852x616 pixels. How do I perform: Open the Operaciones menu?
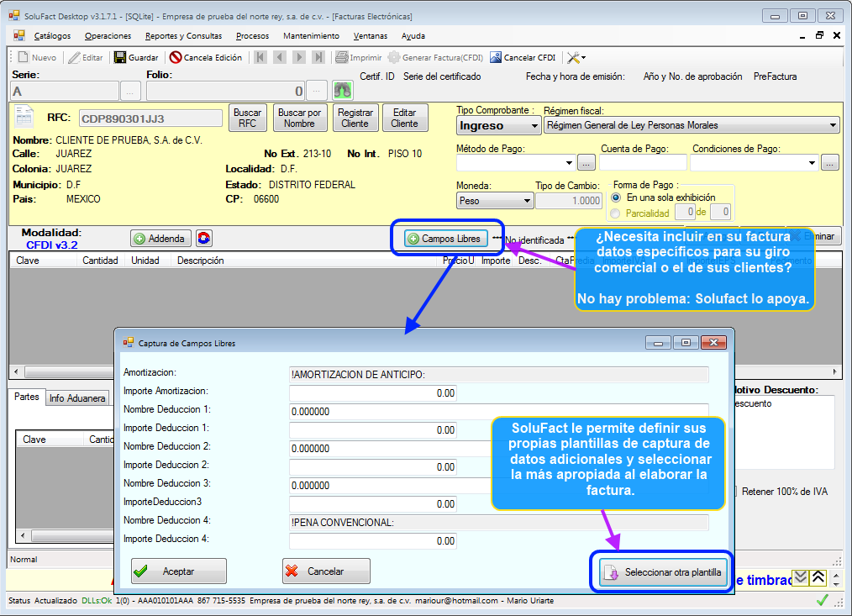click(108, 36)
